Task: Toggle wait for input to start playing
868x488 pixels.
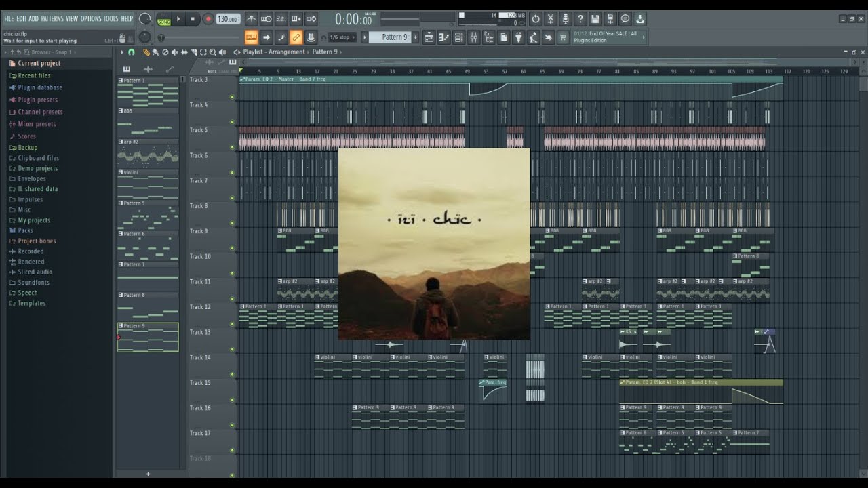Action: click(x=266, y=19)
